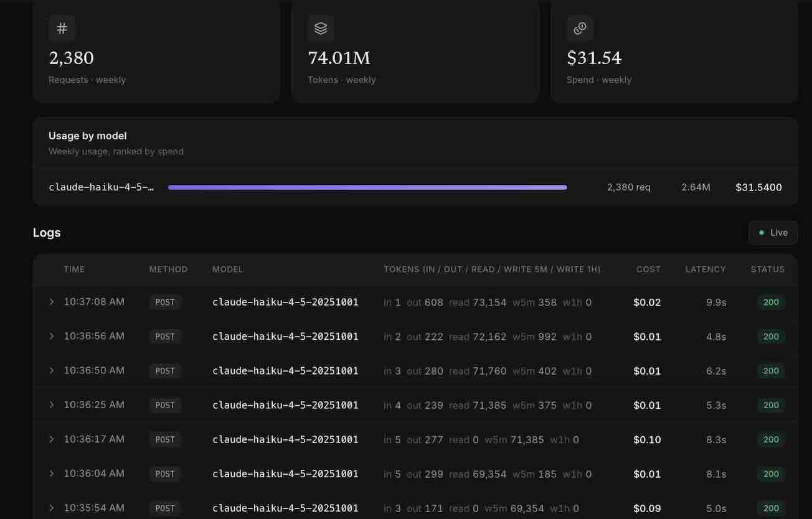Open details chevron for 10:36:04 AM
The width and height of the screenshot is (812, 519).
pos(52,474)
